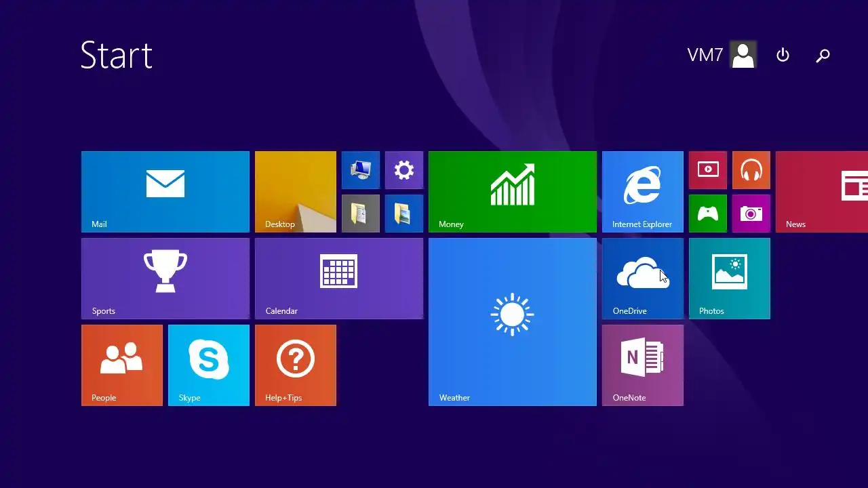
Task: Launch the Skype tile
Action: pyautogui.click(x=209, y=365)
